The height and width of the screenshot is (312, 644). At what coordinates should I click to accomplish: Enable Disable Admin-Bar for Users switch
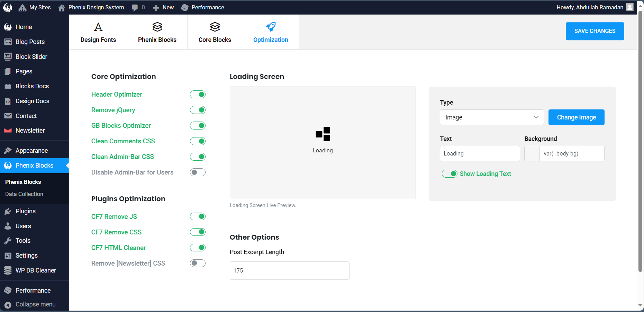198,172
